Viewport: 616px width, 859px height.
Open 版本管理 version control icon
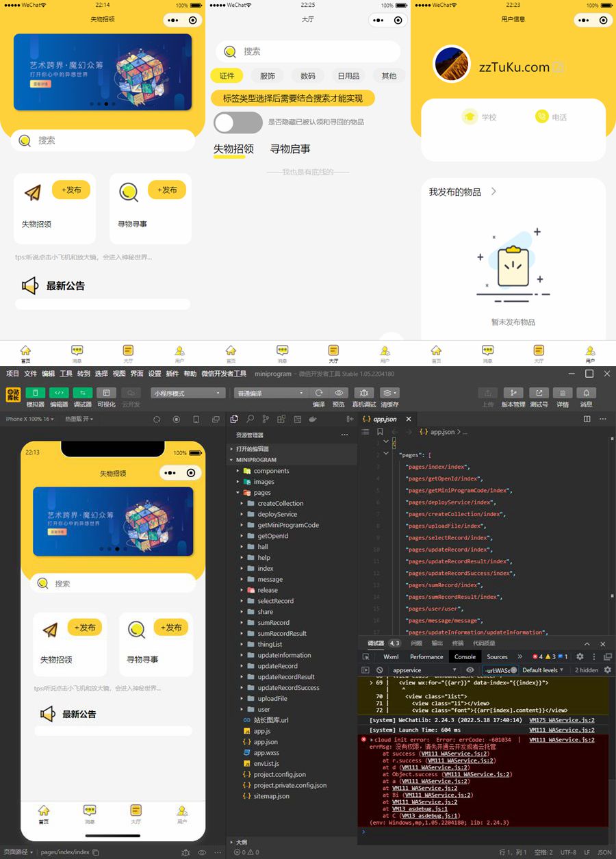[x=513, y=393]
